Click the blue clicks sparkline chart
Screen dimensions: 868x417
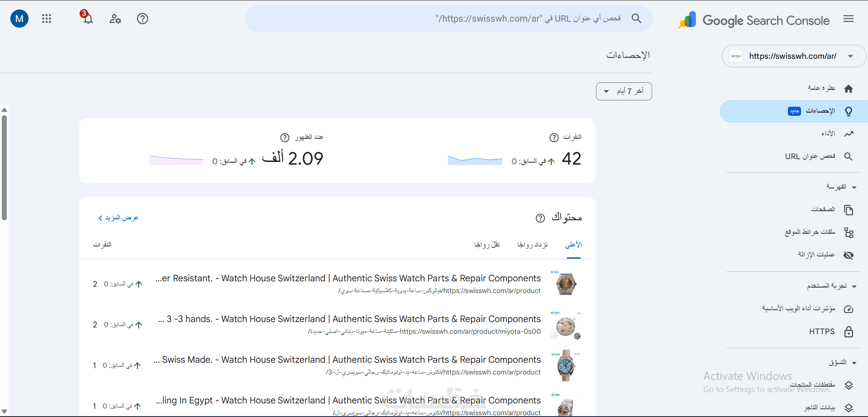[x=475, y=160]
